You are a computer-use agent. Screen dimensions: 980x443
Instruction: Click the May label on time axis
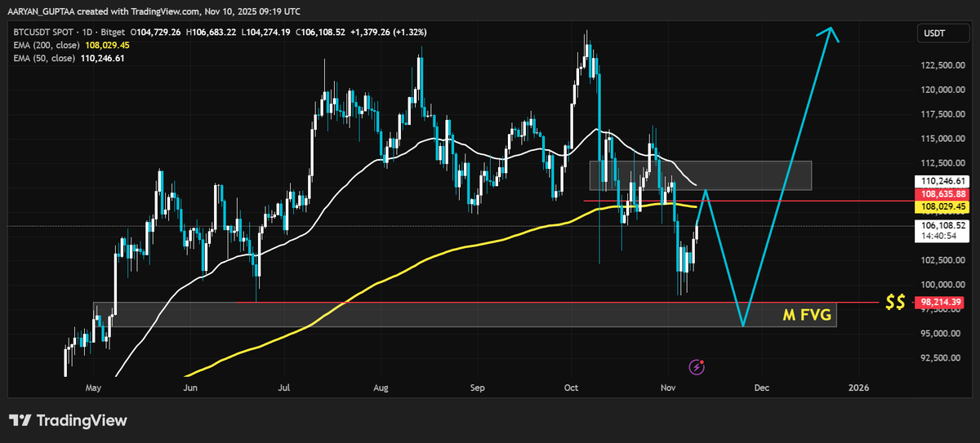(x=93, y=388)
